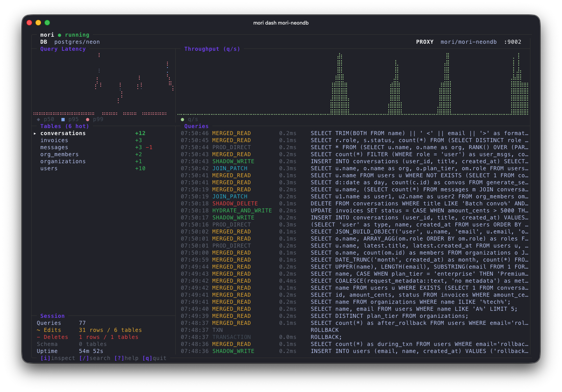This screenshot has height=392, width=562.
Task: Click the Query Latency panel title
Action: point(63,49)
